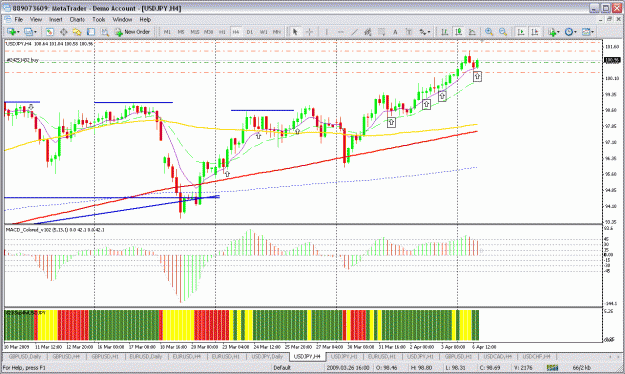Image resolution: width=625 pixels, height=374 pixels.
Task: Zoom out of the chart
Action: [503, 32]
